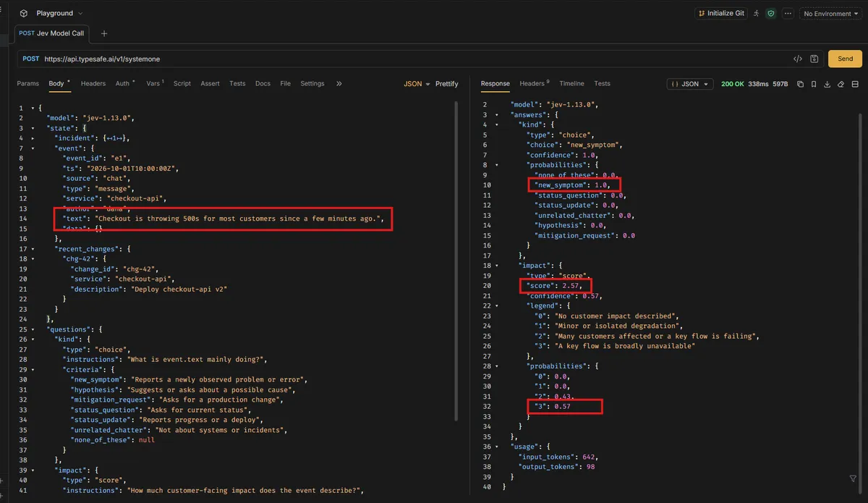868x503 pixels.
Task: Expand the collapsed "incident" object
Action: pos(32,138)
